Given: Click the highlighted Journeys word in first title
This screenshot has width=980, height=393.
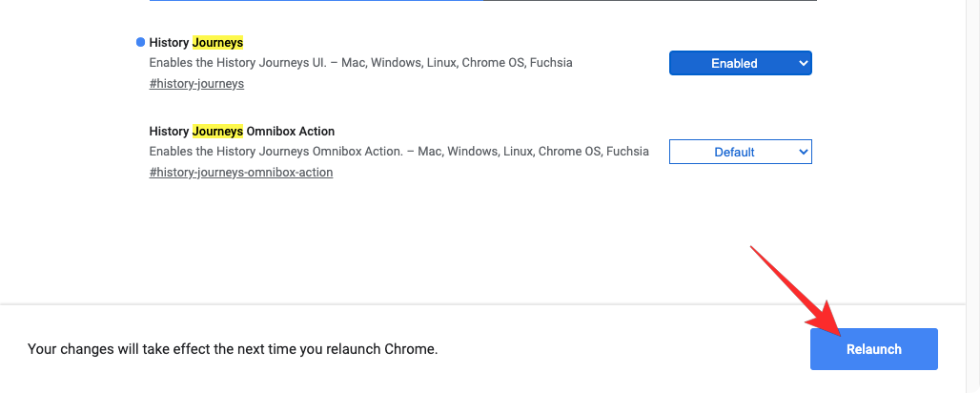Looking at the screenshot, I should pyautogui.click(x=218, y=42).
